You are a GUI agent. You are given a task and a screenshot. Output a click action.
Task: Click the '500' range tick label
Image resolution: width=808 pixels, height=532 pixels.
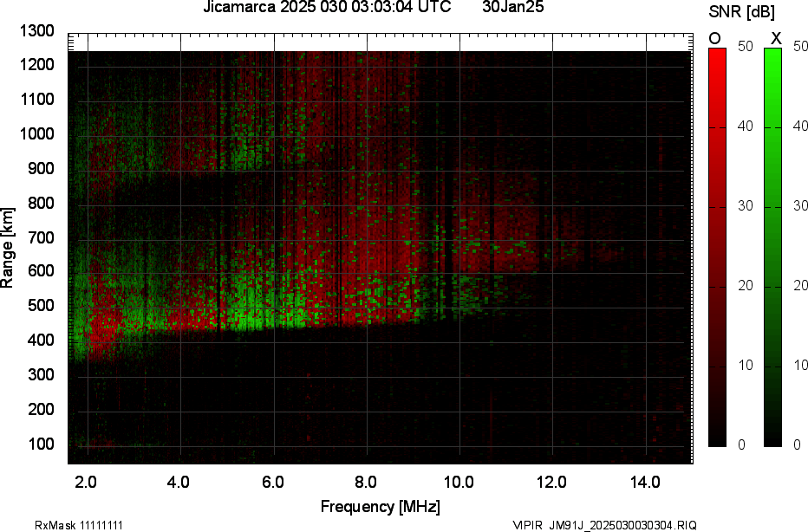click(x=41, y=305)
